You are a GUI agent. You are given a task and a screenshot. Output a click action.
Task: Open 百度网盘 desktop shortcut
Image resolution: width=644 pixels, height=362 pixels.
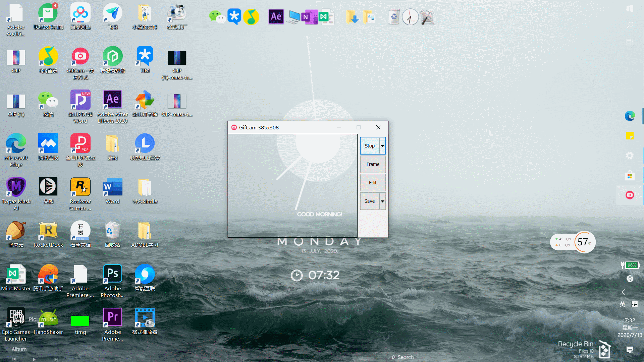[x=80, y=17]
